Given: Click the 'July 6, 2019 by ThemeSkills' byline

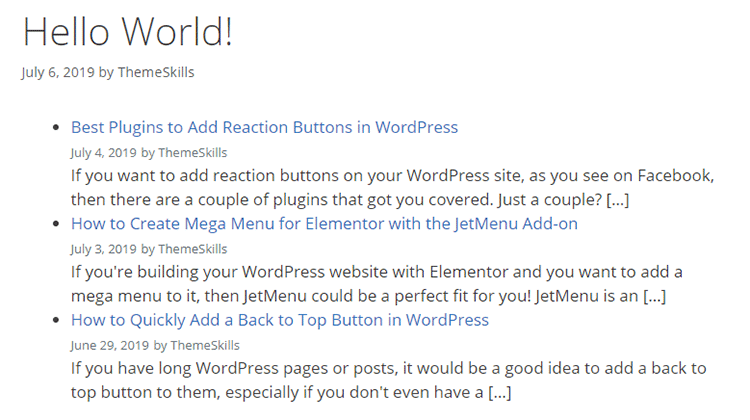Looking at the screenshot, I should 108,72.
